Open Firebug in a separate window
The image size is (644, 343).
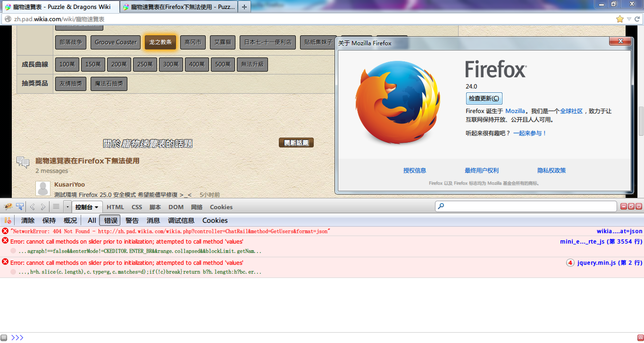631,206
